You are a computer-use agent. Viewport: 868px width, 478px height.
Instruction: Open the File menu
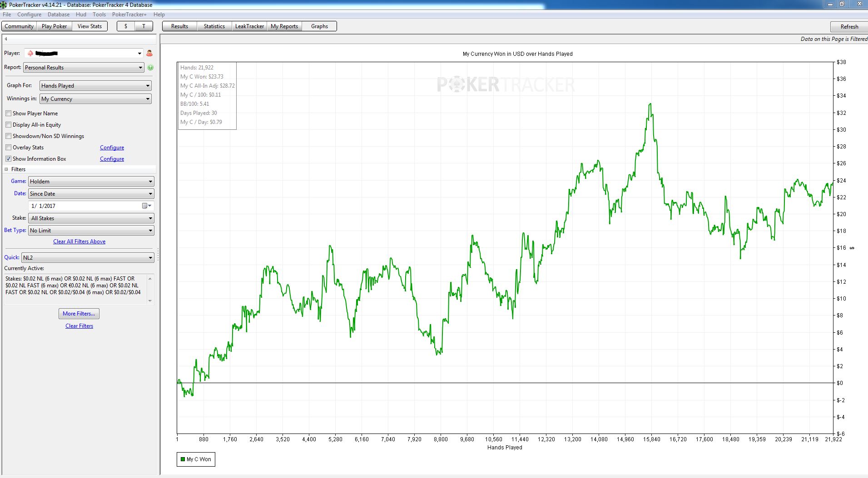click(x=7, y=15)
